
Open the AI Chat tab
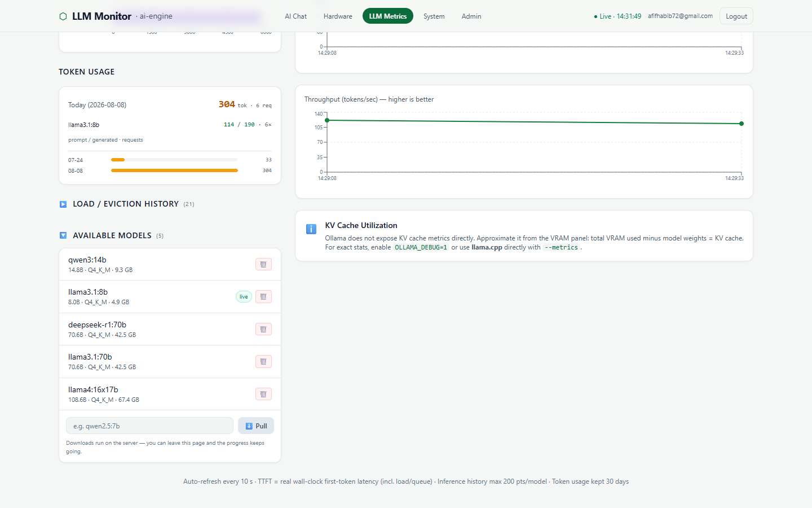click(295, 16)
